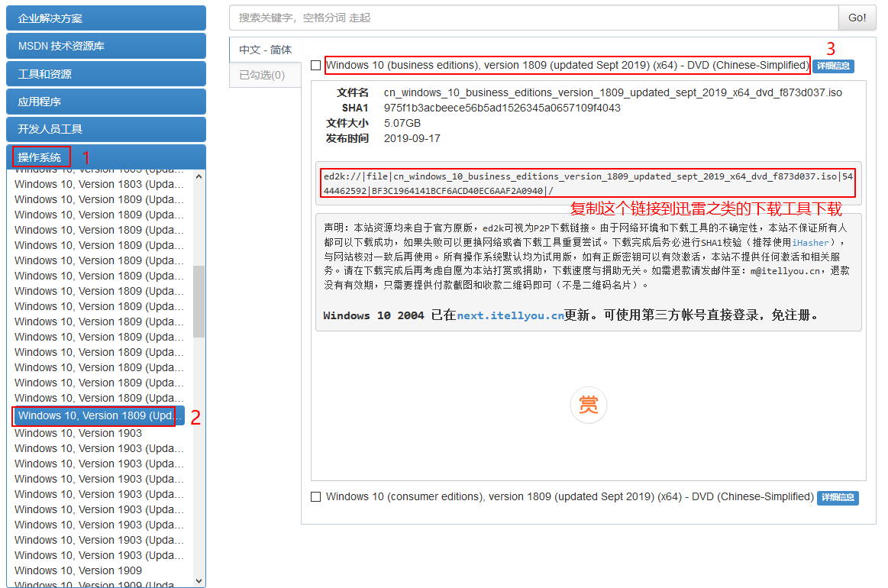The width and height of the screenshot is (888, 588).
Task: Expand the 应用程序 section
Action: [106, 102]
